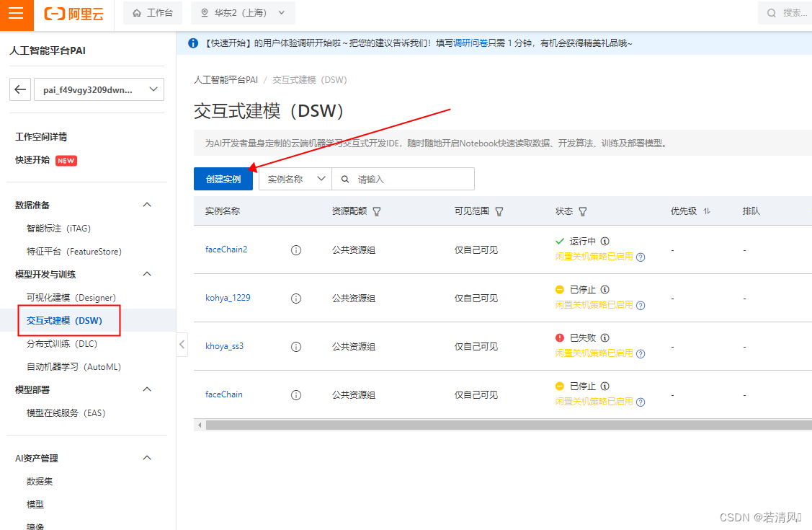This screenshot has height=530, width=812.
Task: Click the info icon next to 运行中
Action: point(605,241)
